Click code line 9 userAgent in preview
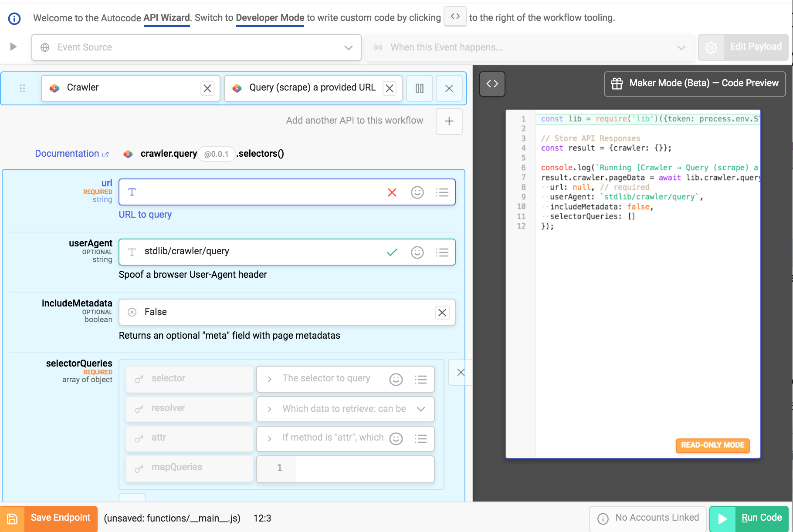The width and height of the screenshot is (793, 532). 626,197
